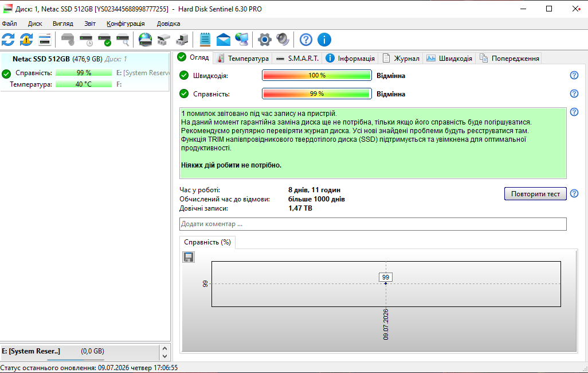Click the 8 днів, 11 годин value

314,190
